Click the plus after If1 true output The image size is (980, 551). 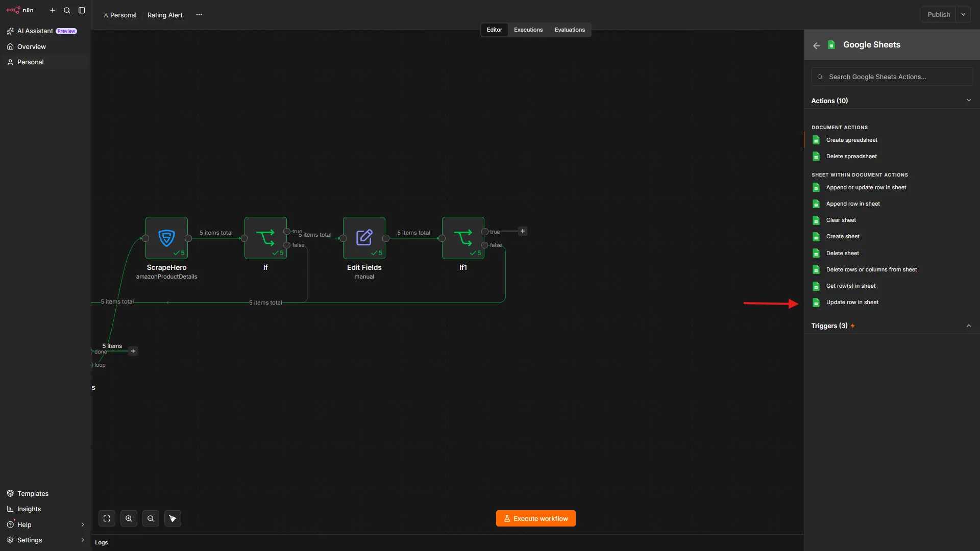(523, 231)
